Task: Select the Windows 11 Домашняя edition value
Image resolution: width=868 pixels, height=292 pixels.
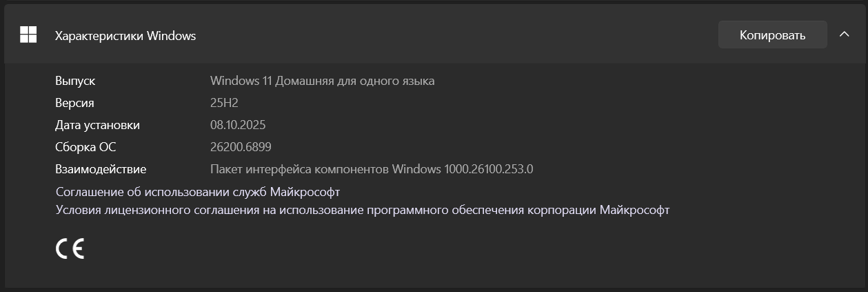Action: coord(322,81)
